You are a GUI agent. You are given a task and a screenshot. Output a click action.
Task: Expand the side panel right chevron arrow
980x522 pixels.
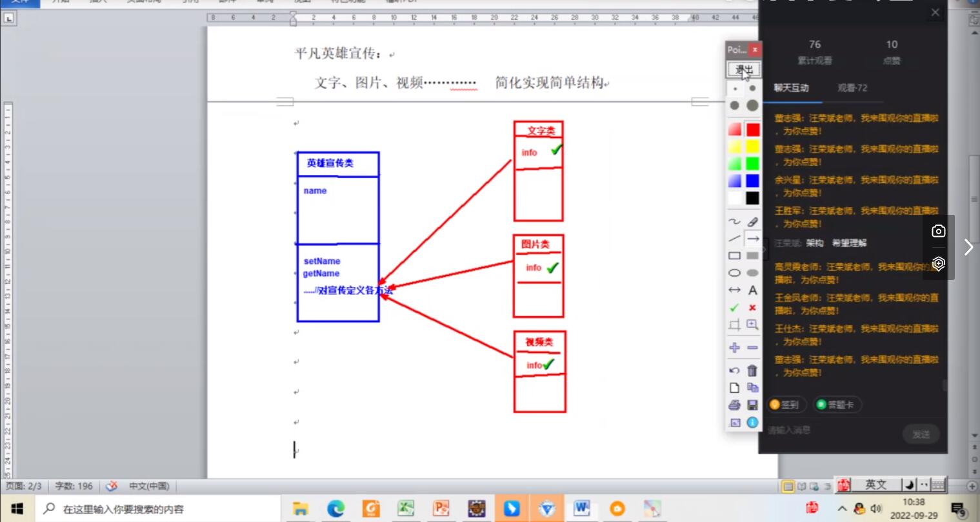click(x=968, y=247)
